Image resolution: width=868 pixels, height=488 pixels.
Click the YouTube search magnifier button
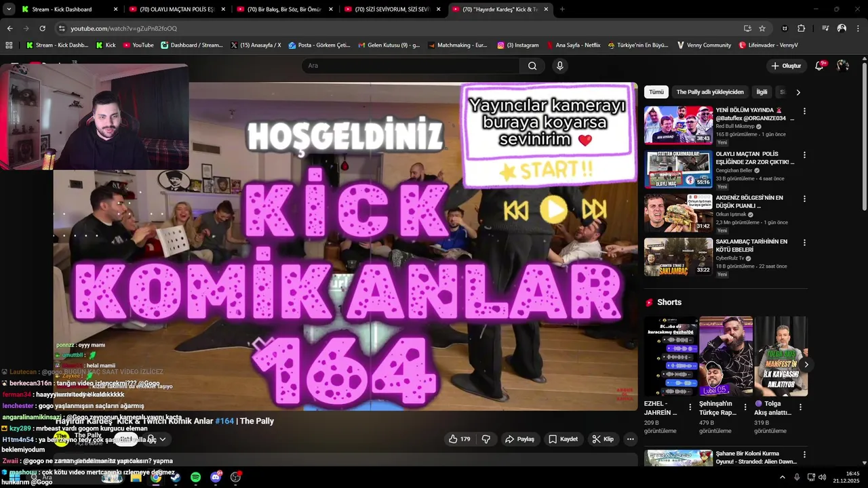point(532,66)
